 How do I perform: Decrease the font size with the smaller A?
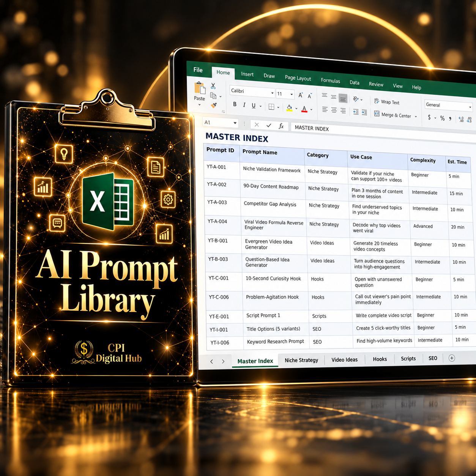point(310,96)
